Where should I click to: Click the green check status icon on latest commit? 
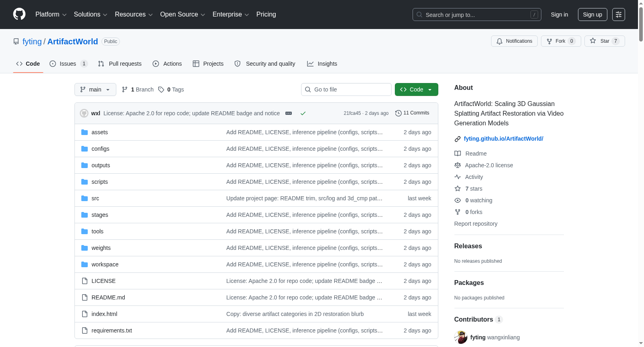[x=303, y=113]
